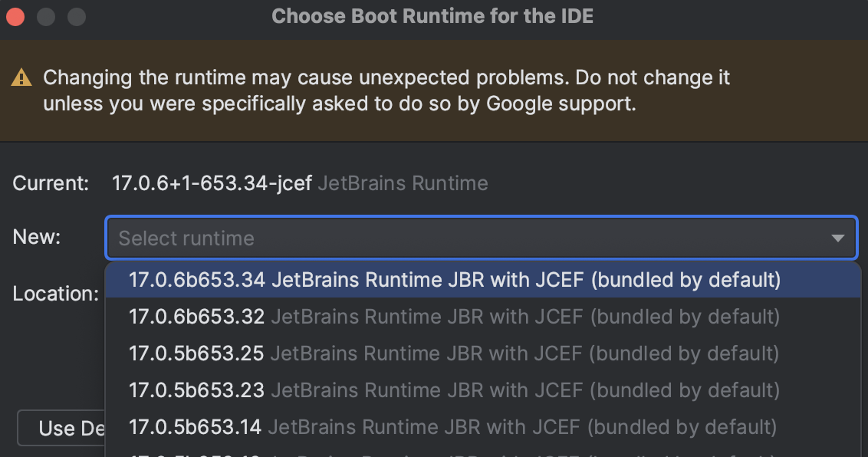
Task: Click the red close window button
Action: (x=15, y=17)
